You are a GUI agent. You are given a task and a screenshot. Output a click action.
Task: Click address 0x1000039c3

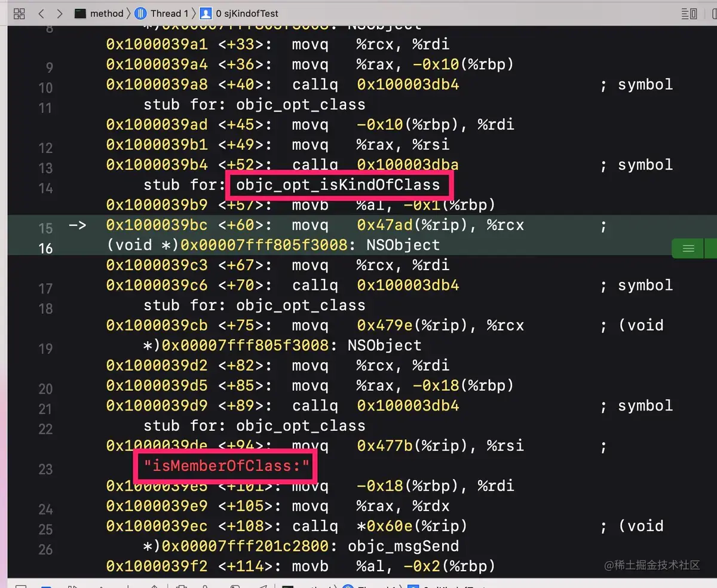pyautogui.click(x=157, y=265)
